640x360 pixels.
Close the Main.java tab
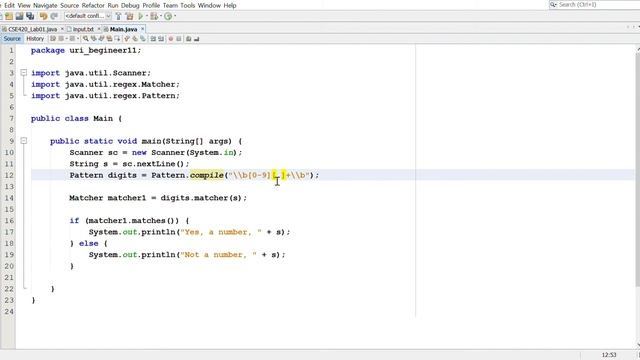pyautogui.click(x=142, y=29)
